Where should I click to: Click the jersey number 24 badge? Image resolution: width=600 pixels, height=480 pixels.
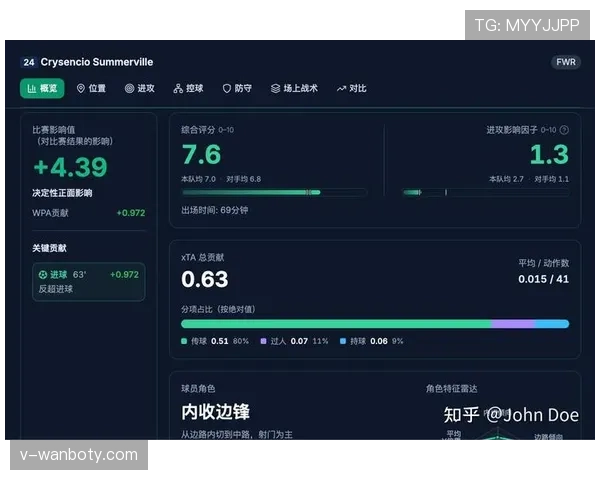(29, 62)
